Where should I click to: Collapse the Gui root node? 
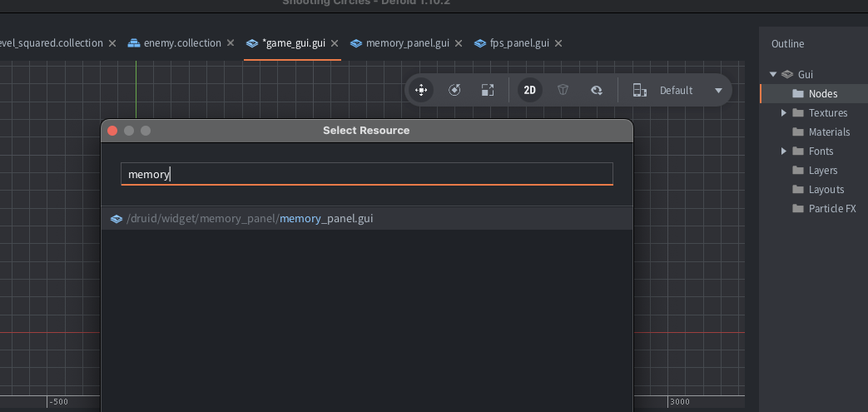click(773, 74)
